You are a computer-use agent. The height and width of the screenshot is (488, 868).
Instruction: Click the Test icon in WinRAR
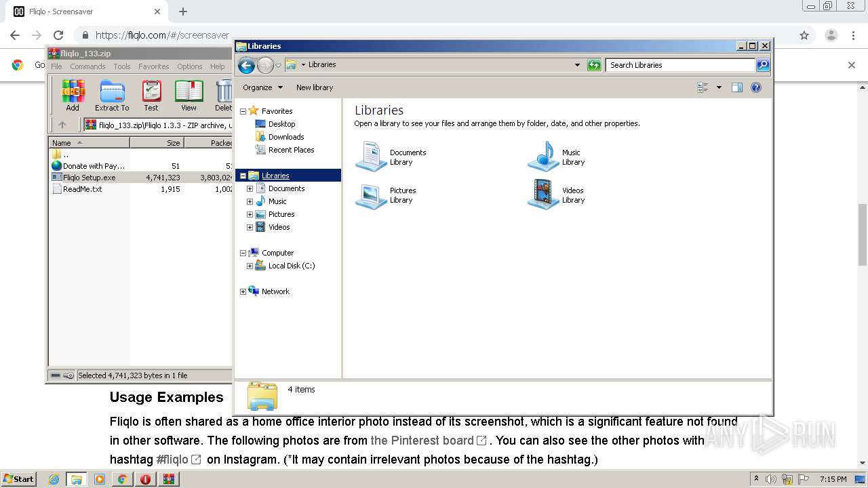pyautogui.click(x=151, y=95)
